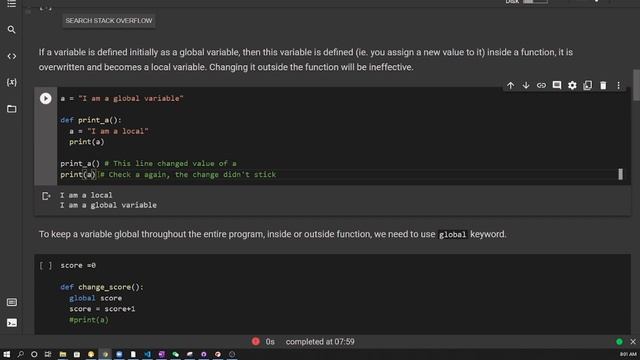
Task: Click the taskbar clock showing 8:01 AM
Action: [628, 354]
